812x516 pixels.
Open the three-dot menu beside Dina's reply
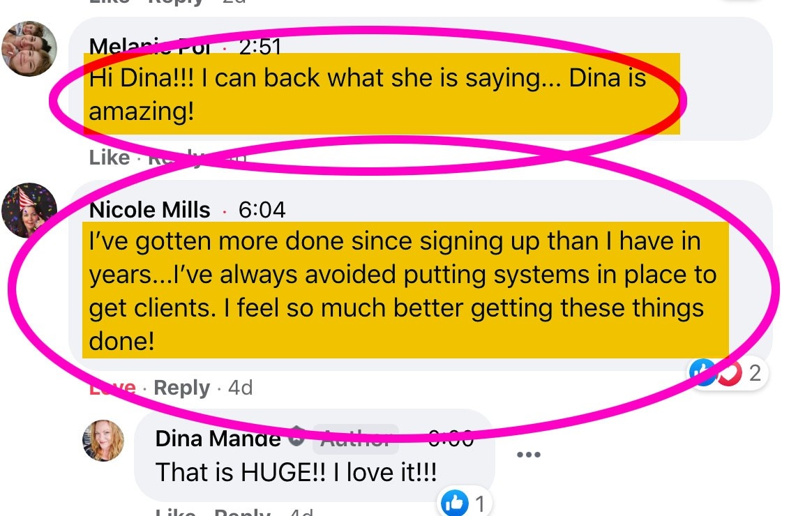point(529,455)
